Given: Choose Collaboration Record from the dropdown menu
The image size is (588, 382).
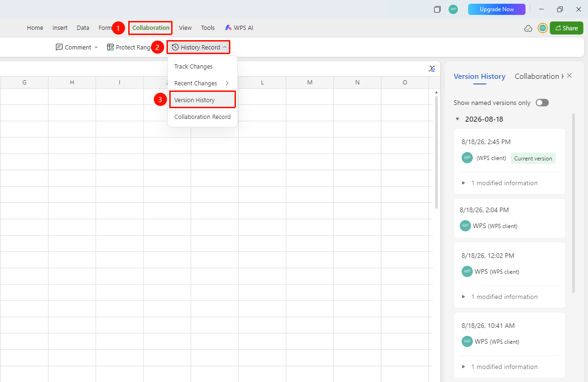Looking at the screenshot, I should click(x=202, y=117).
